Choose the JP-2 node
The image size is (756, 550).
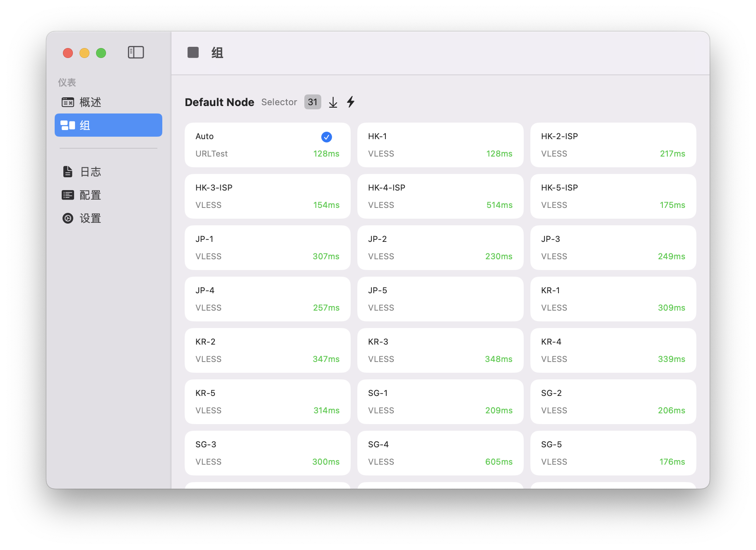[x=440, y=248]
